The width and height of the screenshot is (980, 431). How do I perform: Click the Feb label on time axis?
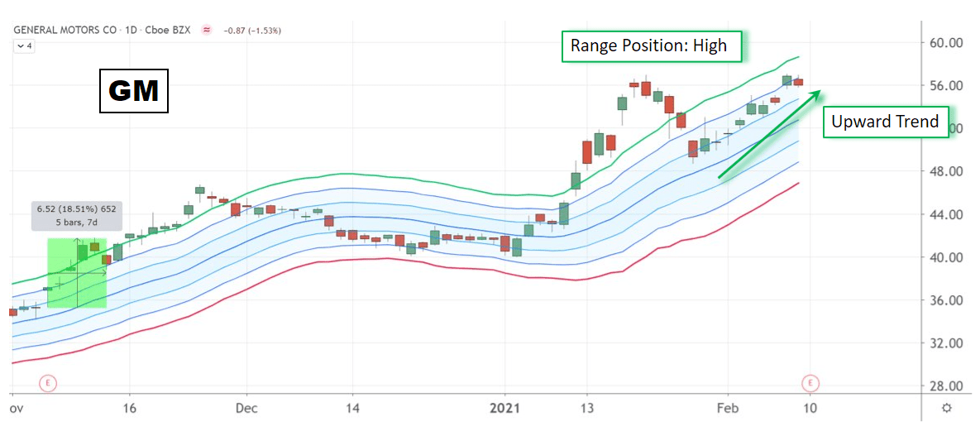click(728, 409)
